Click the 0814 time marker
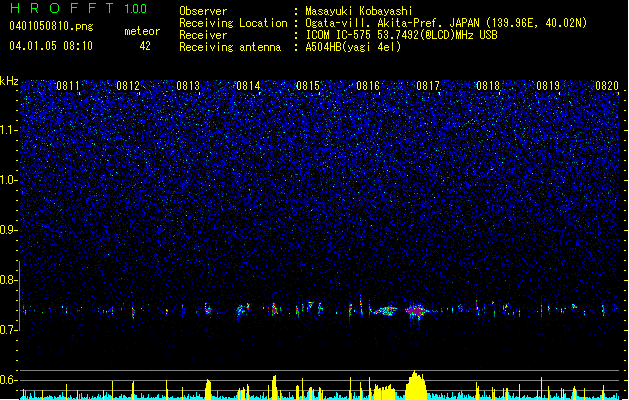The width and height of the screenshot is (629, 400). pos(248,86)
